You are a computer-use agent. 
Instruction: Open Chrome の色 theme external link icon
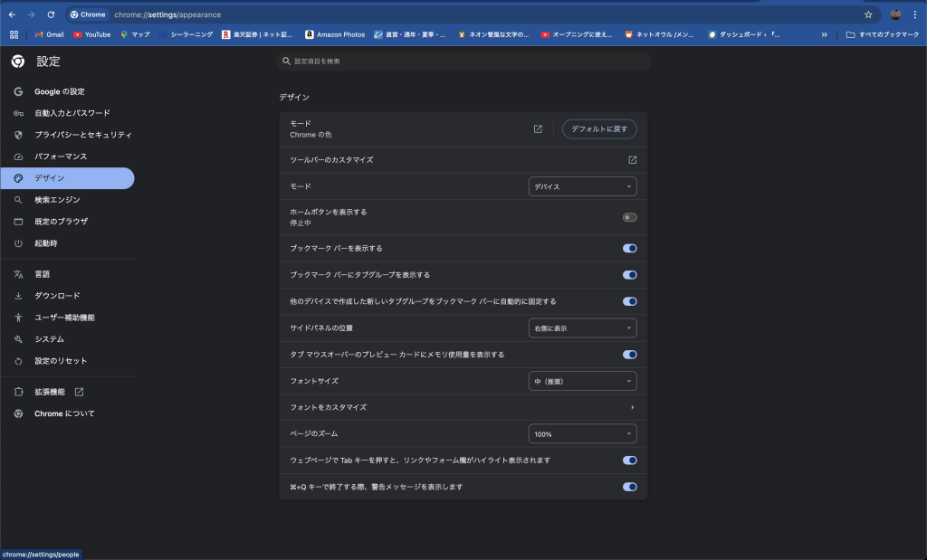point(538,129)
